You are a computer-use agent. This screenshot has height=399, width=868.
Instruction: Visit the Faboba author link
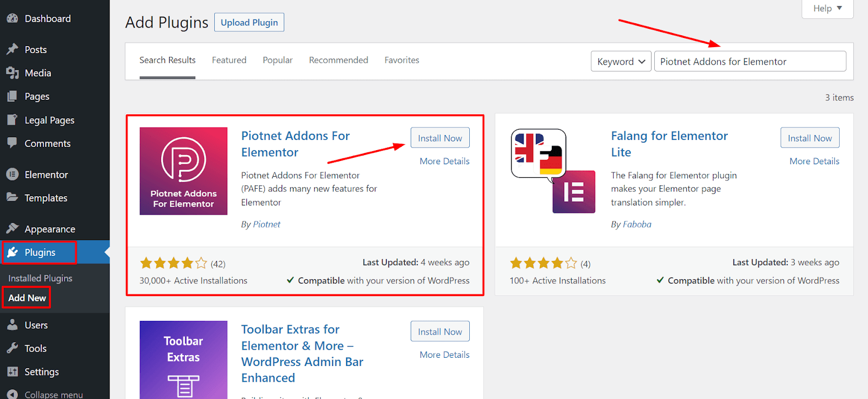coord(637,224)
